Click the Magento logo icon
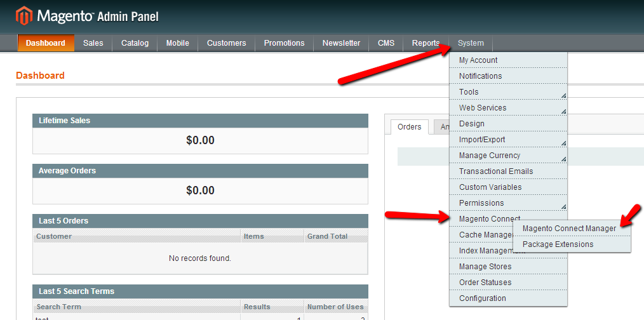644x320 pixels. [24, 16]
